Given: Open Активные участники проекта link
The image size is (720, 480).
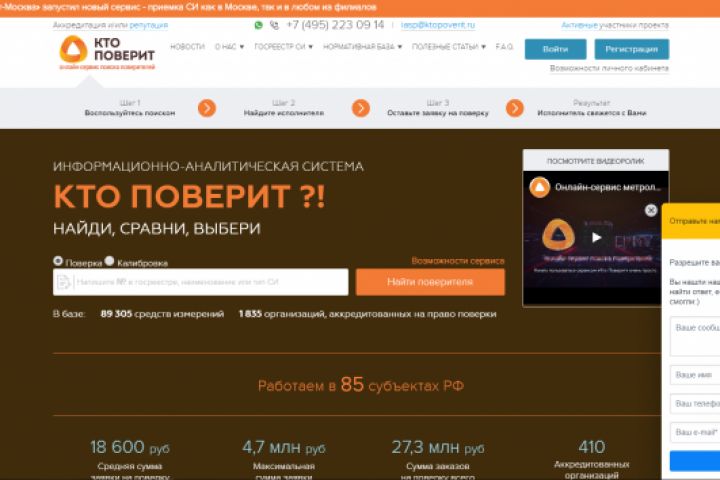Looking at the screenshot, I should [615, 25].
